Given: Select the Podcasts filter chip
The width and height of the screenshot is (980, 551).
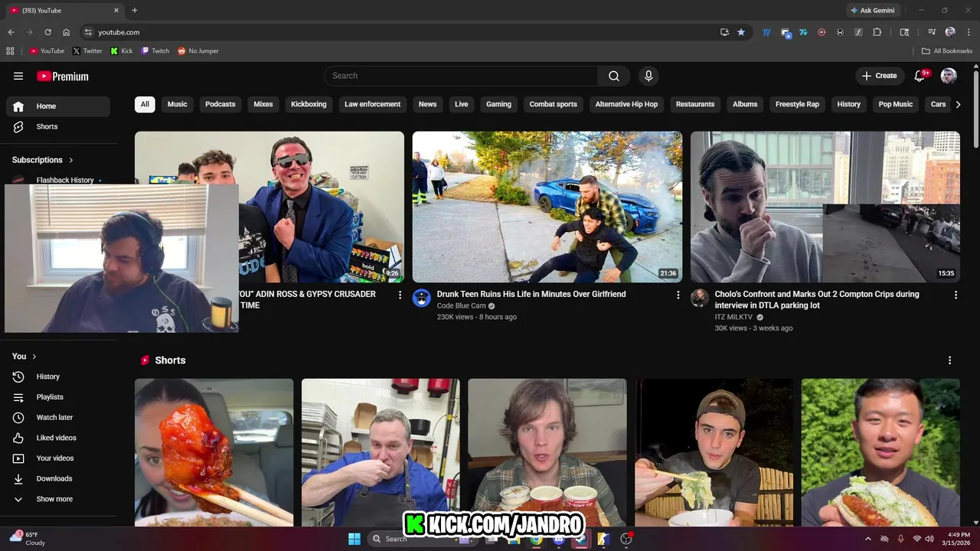Looking at the screenshot, I should tap(220, 104).
